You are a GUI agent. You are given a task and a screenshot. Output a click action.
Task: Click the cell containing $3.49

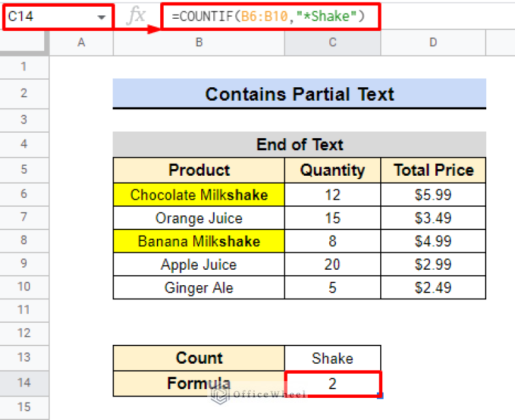[x=433, y=218]
